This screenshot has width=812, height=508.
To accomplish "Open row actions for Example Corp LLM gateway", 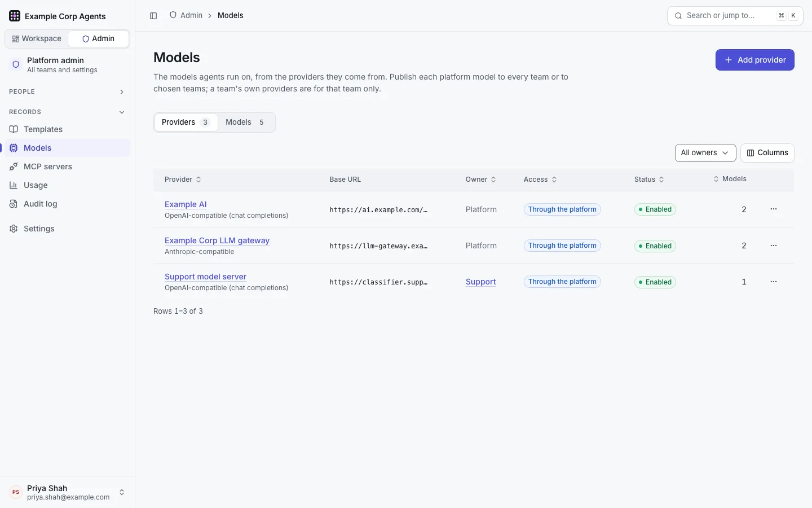I will (774, 246).
